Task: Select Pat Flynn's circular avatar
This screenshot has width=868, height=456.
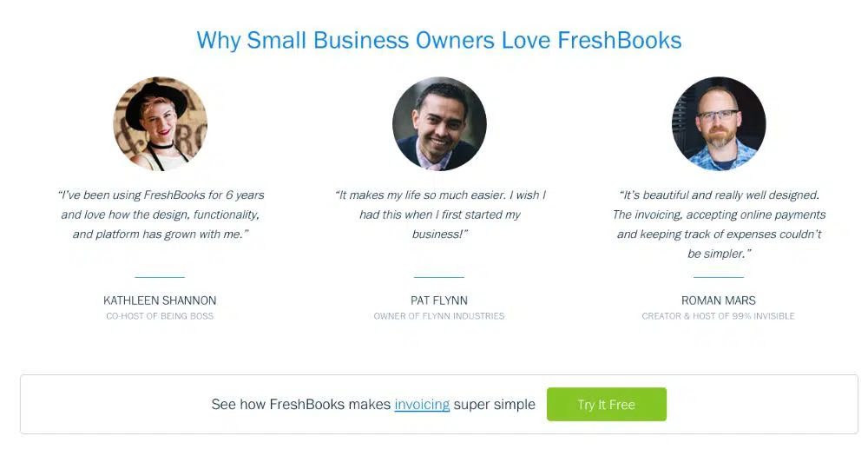Action: [x=439, y=123]
